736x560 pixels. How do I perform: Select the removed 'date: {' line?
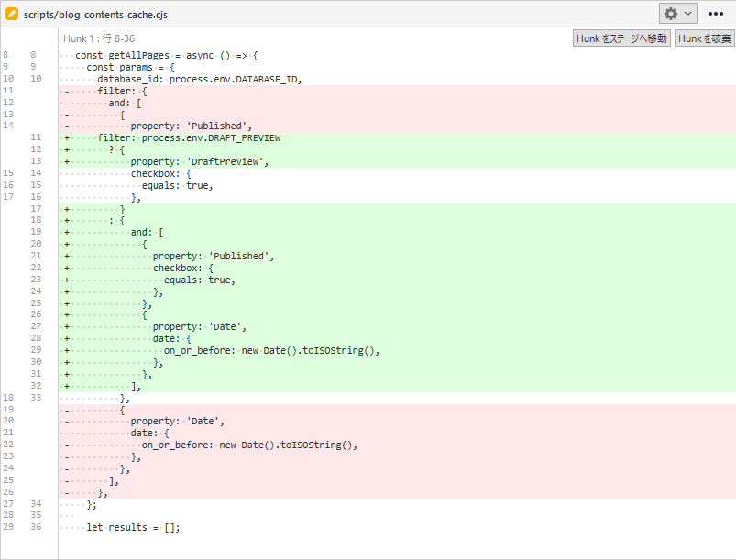pyautogui.click(x=150, y=433)
